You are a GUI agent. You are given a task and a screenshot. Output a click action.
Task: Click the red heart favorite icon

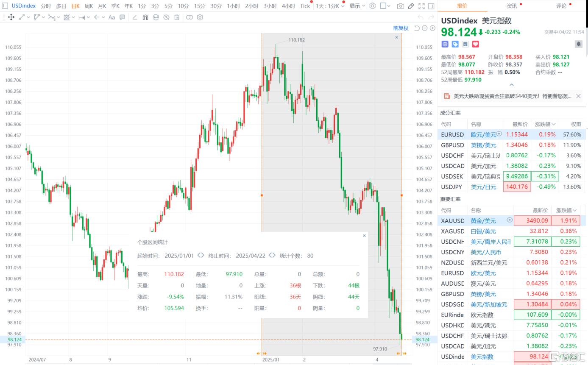tap(475, 44)
